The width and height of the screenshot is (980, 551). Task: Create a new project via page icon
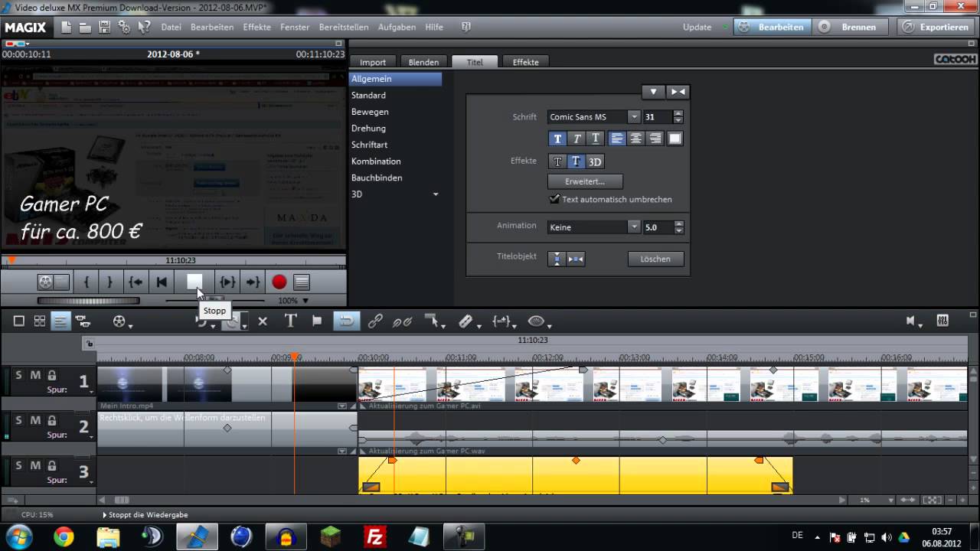67,28
